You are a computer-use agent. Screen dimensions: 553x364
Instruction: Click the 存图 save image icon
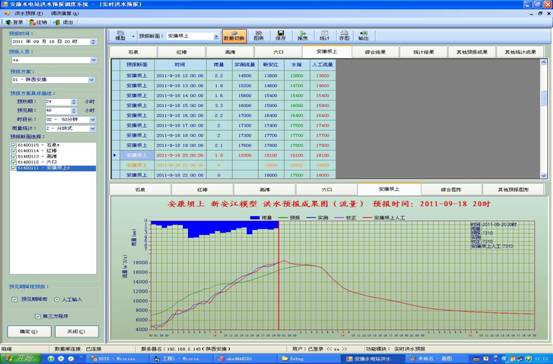344,36
